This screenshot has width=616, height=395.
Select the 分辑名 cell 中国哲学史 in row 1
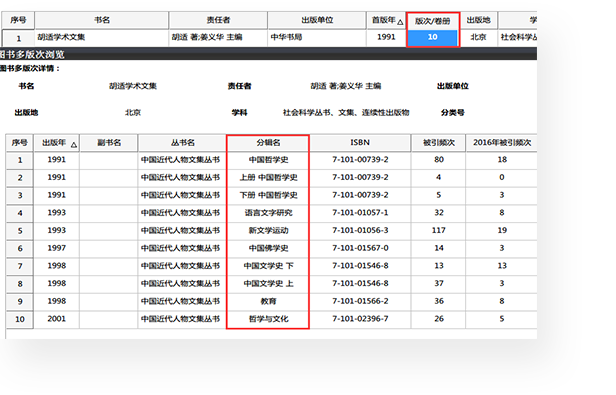point(268,160)
